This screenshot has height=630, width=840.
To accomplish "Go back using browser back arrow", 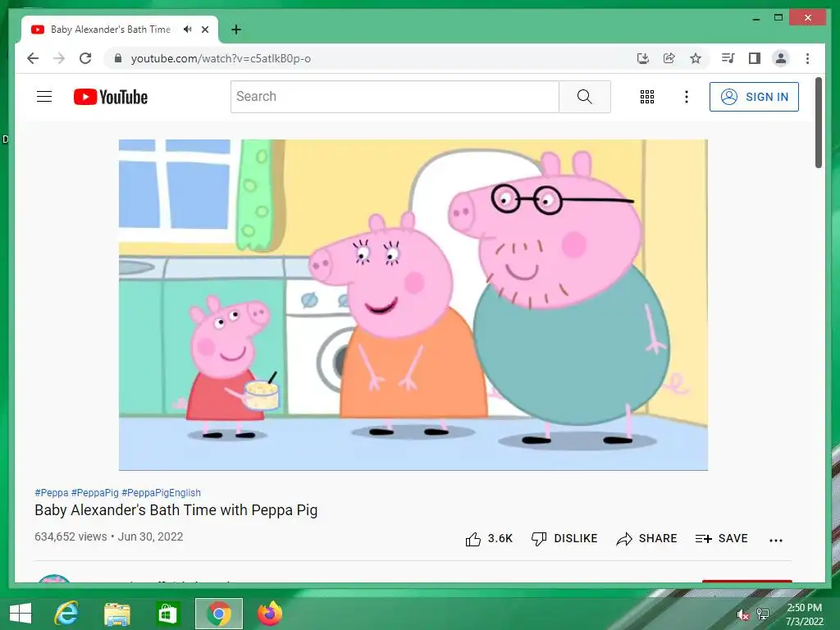I will coord(33,58).
